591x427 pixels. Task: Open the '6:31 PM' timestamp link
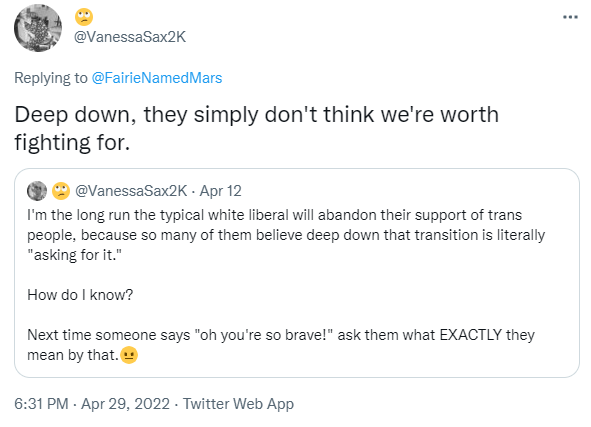click(x=41, y=404)
